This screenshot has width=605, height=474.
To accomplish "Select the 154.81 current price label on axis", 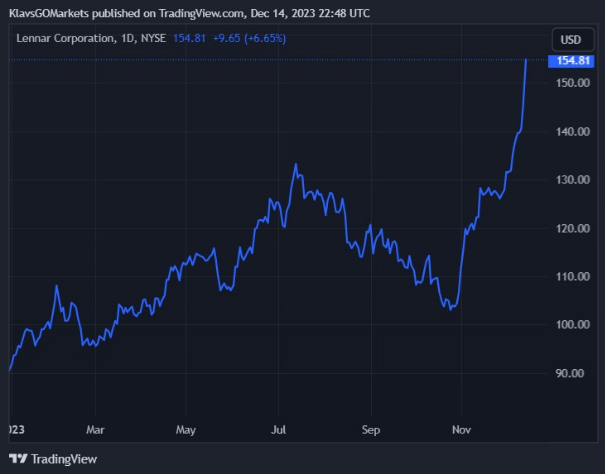I will pos(571,61).
